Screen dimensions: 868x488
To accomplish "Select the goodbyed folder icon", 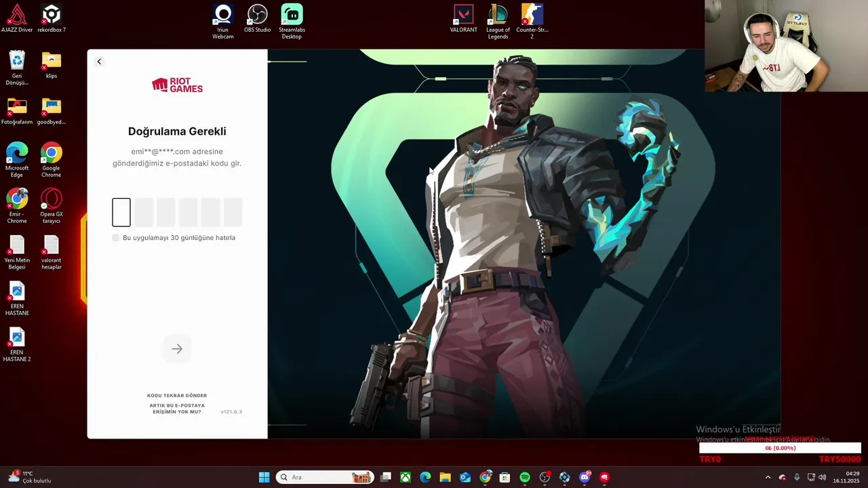I will [x=52, y=111].
